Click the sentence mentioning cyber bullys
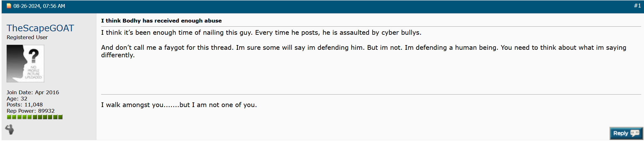The height and width of the screenshot is (144, 644). click(x=261, y=33)
